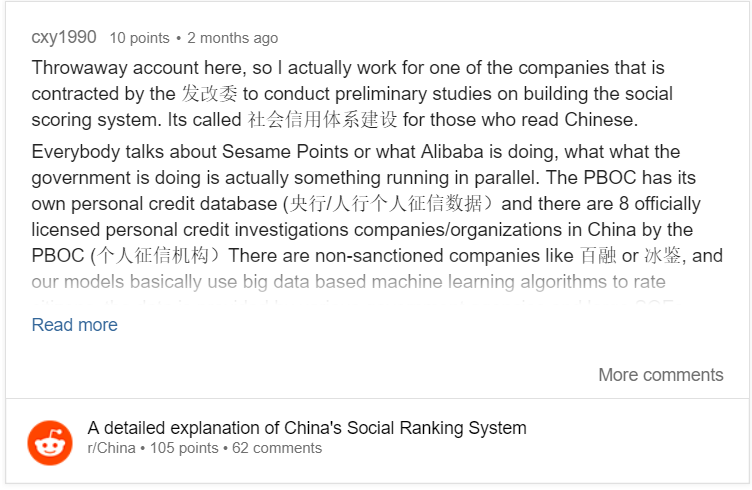
Task: Open the "2 months ago" comment timestamp
Action: pyautogui.click(x=233, y=38)
